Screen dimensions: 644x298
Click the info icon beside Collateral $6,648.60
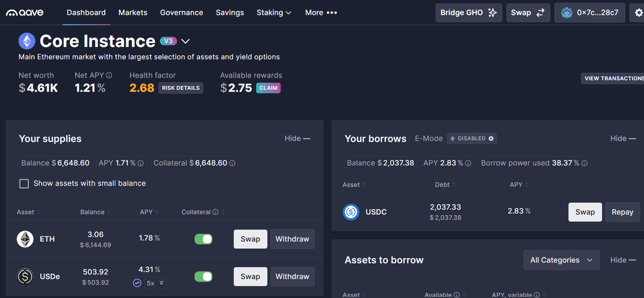pos(232,163)
